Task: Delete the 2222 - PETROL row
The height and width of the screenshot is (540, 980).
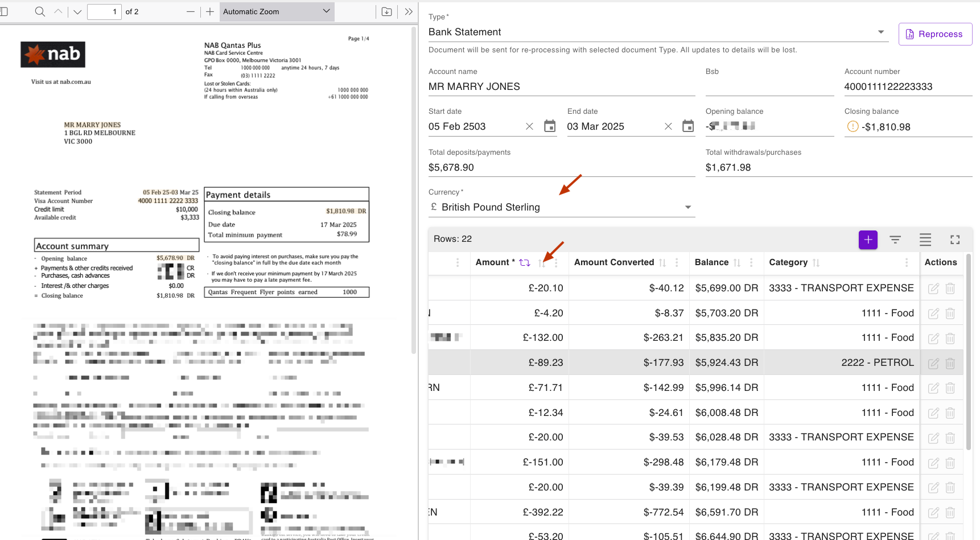Action: 950,363
